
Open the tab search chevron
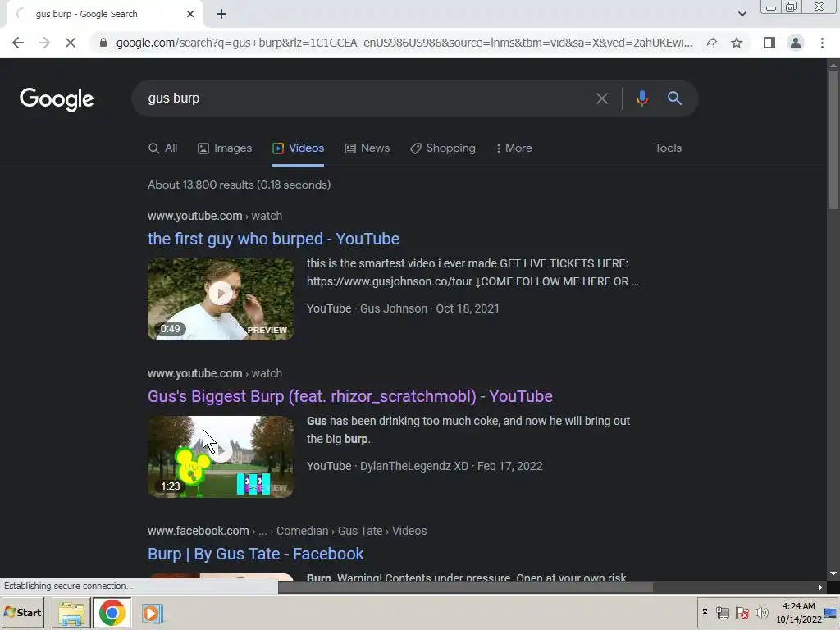[x=742, y=14]
